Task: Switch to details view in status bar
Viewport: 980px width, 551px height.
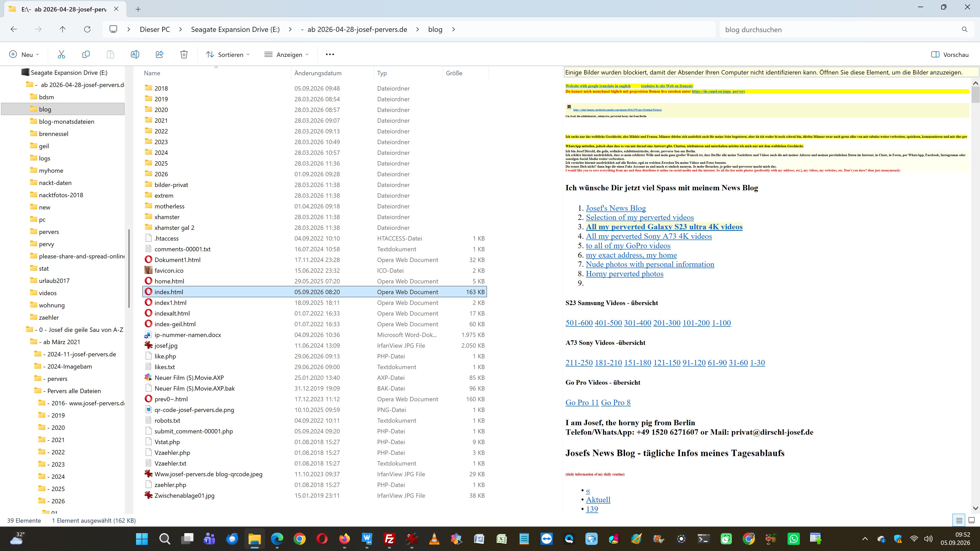Action: 959,520
